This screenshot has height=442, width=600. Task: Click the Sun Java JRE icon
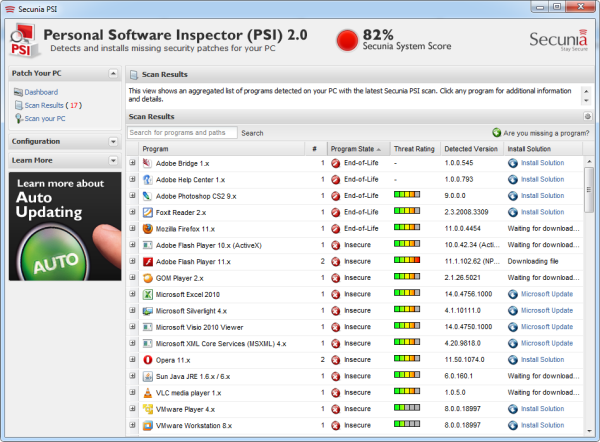click(147, 377)
